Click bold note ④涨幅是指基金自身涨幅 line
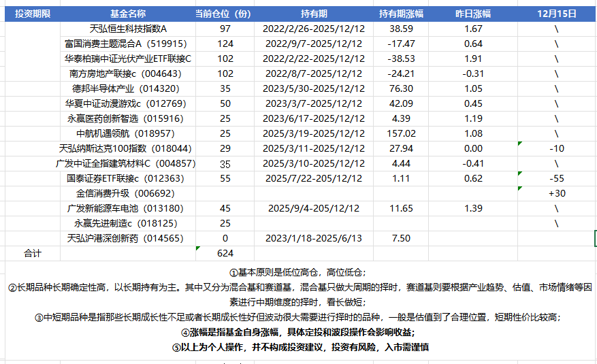The image size is (597, 364). [x=297, y=333]
